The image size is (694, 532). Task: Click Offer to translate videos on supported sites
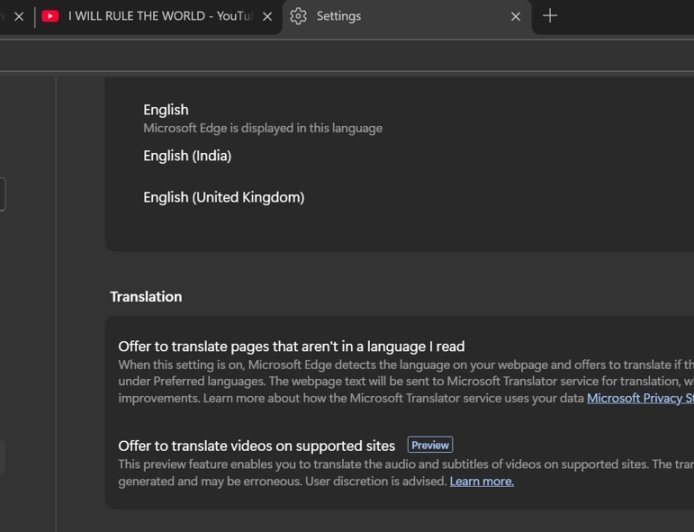pyautogui.click(x=256, y=446)
